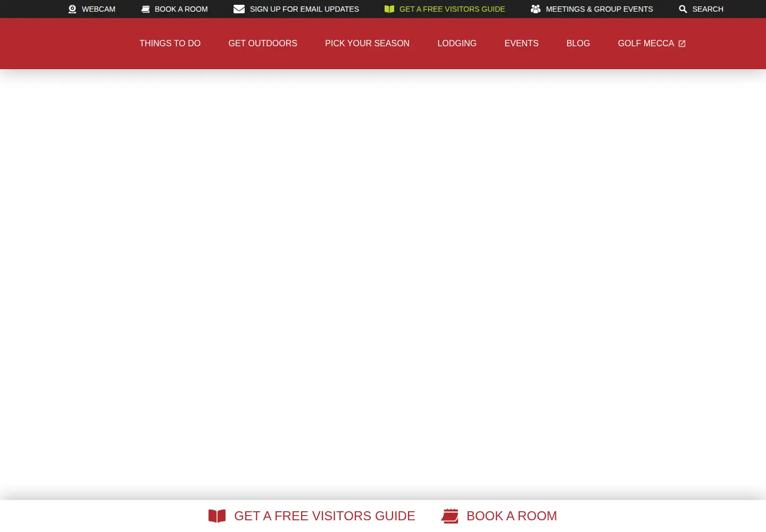Open the green Get a Free Visitors Guide link
Screen dimensions: 766x532
[x=452, y=9]
